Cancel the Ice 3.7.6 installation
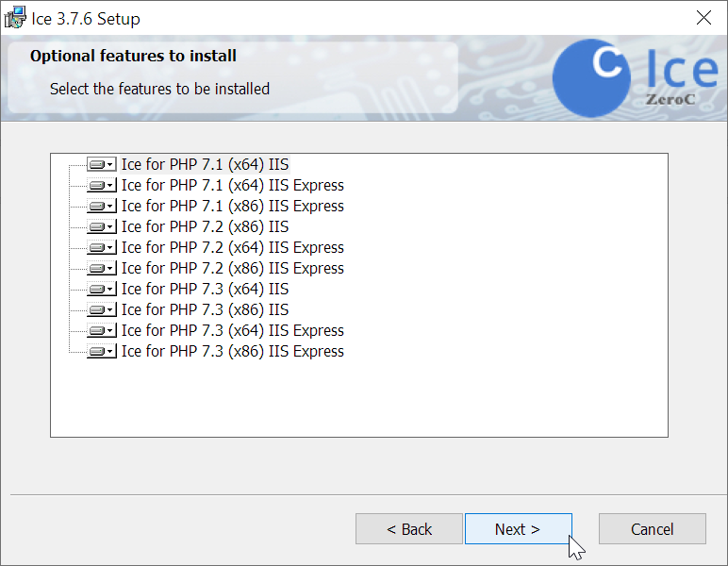 coord(652,529)
